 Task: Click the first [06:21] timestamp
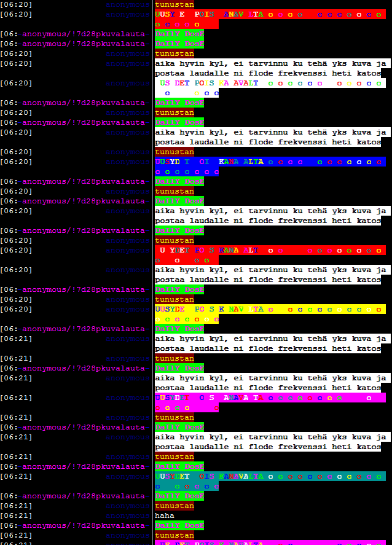16,339
